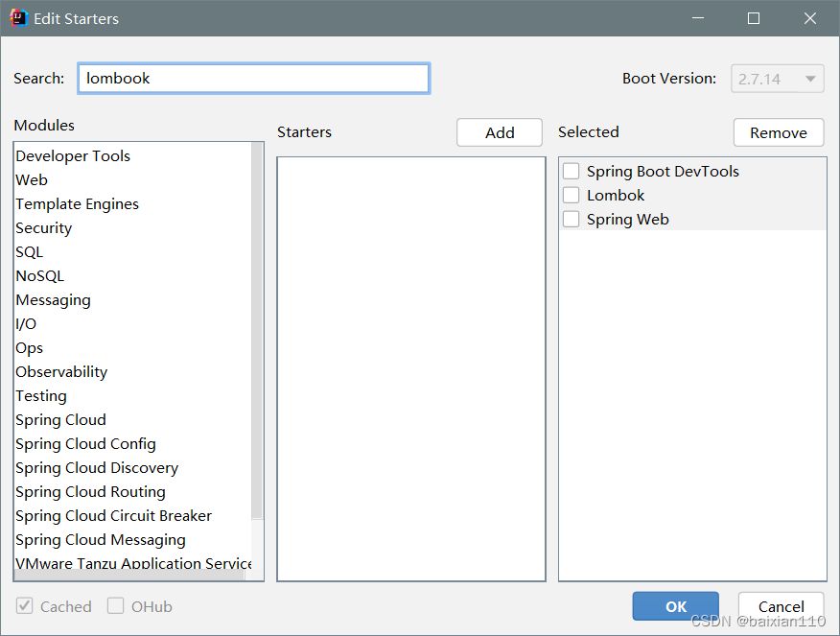Close the Edit Starters dialog
The height and width of the screenshot is (636, 840).
(x=810, y=18)
